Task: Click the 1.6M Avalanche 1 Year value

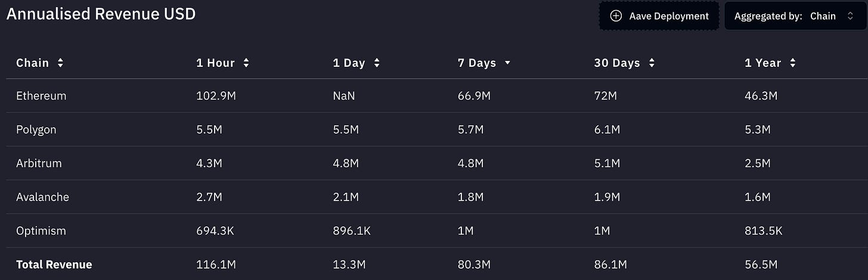Action: [758, 196]
